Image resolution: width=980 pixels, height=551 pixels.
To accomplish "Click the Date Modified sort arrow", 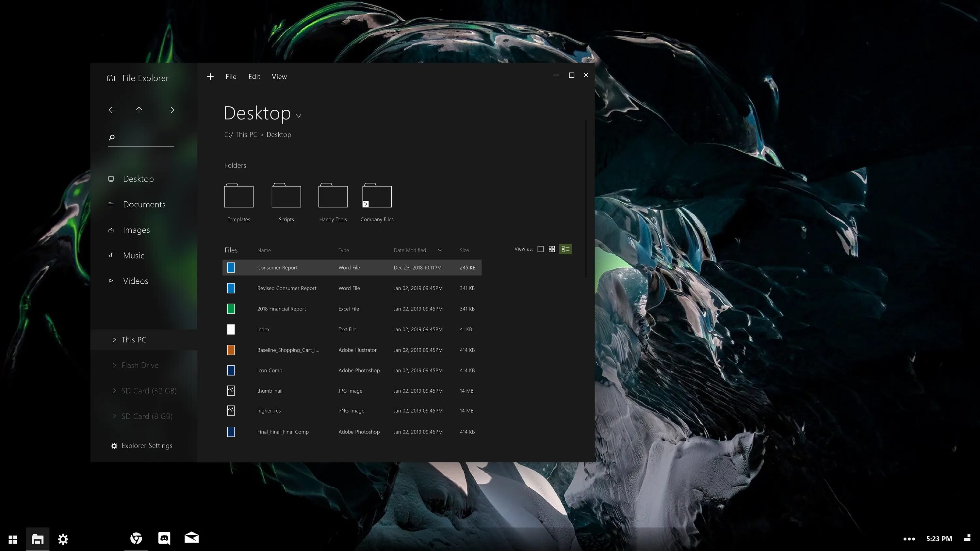I will tap(440, 250).
